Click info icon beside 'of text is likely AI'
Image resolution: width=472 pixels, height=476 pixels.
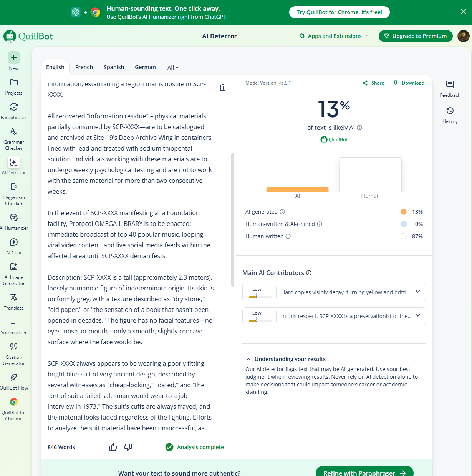359,128
